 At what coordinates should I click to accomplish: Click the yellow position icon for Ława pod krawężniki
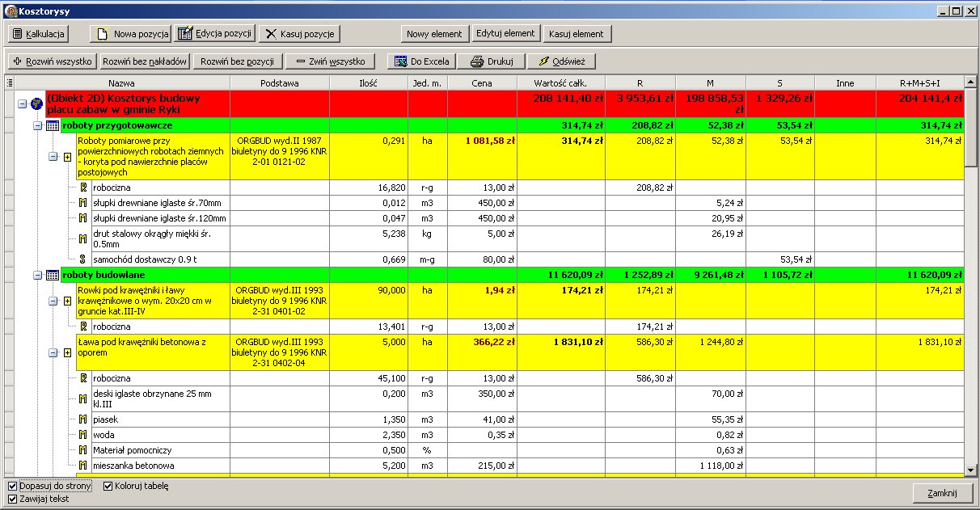pos(68,353)
